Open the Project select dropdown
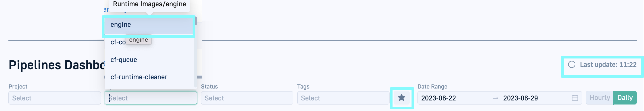This screenshot has width=644, height=111. [55, 98]
